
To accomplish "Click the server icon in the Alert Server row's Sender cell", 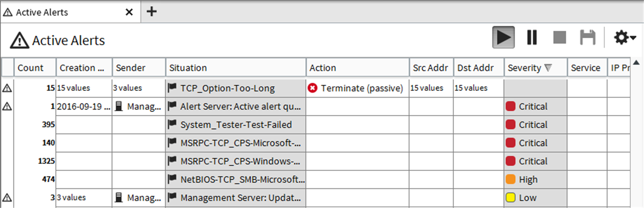I will click(x=119, y=107).
